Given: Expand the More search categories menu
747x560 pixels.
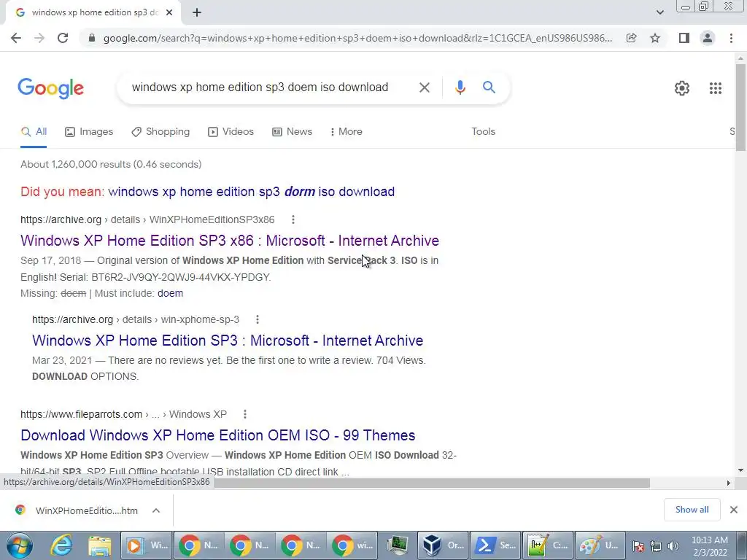Looking at the screenshot, I should (x=346, y=132).
